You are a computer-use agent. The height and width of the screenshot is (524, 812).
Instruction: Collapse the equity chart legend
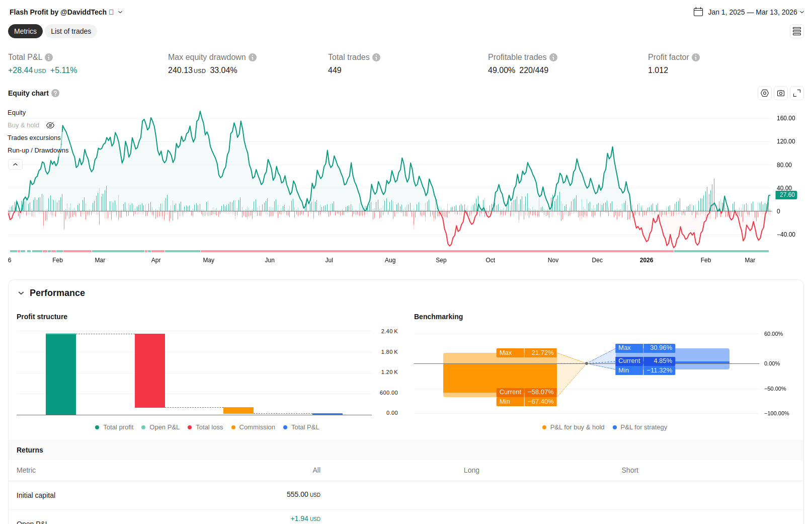[x=15, y=165]
